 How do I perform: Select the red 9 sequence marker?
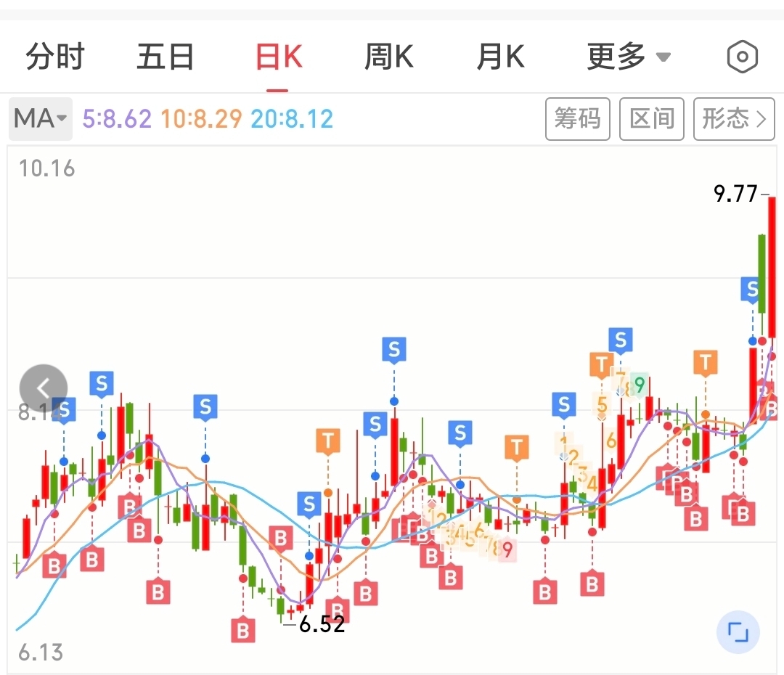click(507, 549)
